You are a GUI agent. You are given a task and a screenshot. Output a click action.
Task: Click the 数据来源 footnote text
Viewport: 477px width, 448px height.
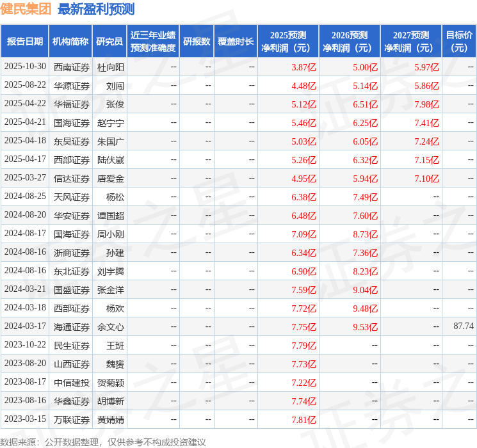point(102,442)
